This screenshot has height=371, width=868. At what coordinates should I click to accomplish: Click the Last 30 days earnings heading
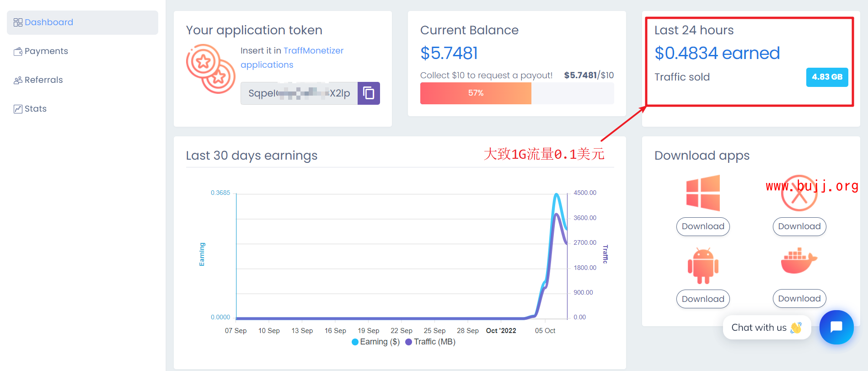[252, 156]
